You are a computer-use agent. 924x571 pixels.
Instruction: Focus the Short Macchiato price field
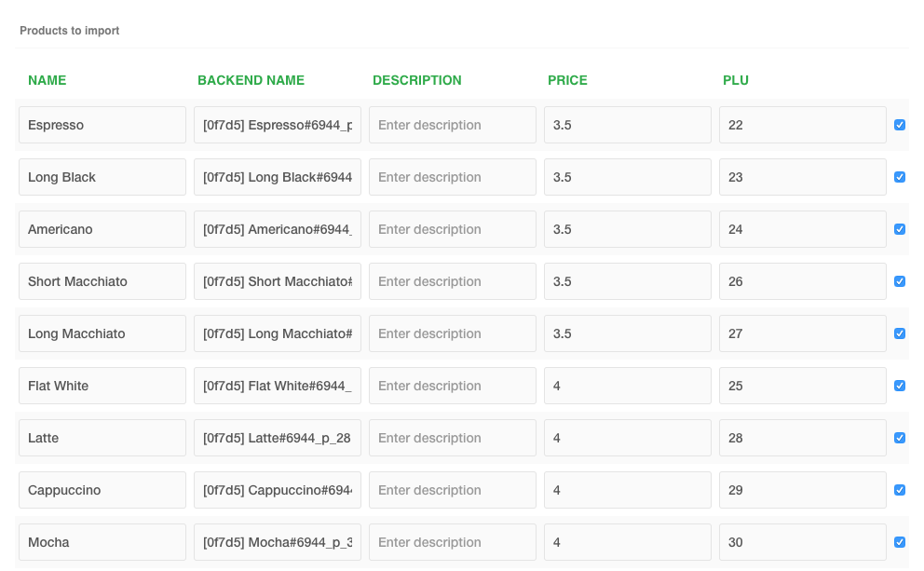click(x=627, y=281)
